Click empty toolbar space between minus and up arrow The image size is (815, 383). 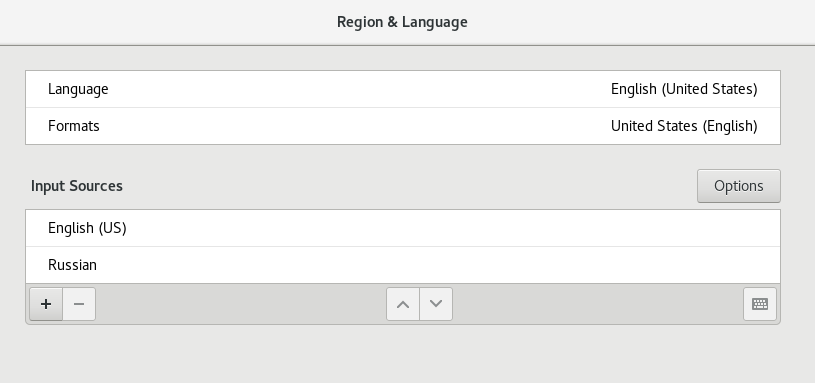point(241,304)
